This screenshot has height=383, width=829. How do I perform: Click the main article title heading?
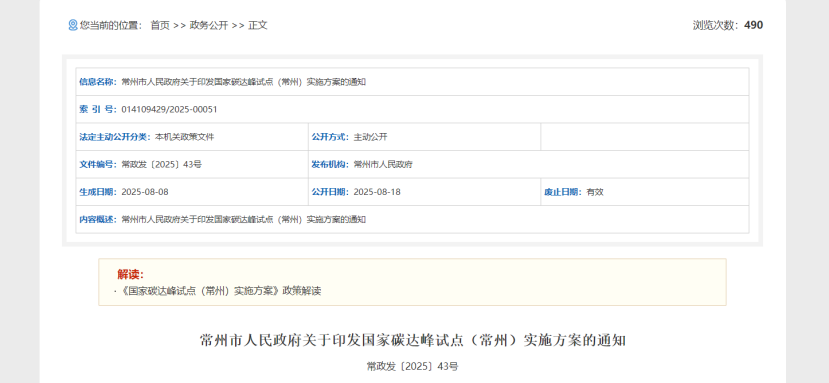pyautogui.click(x=413, y=340)
